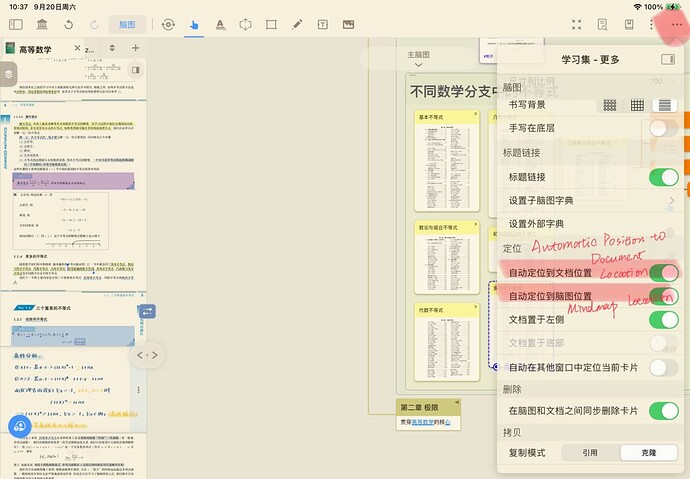This screenshot has height=479, width=690.
Task: Click the redo arrow in the toolbar
Action: pos(94,25)
